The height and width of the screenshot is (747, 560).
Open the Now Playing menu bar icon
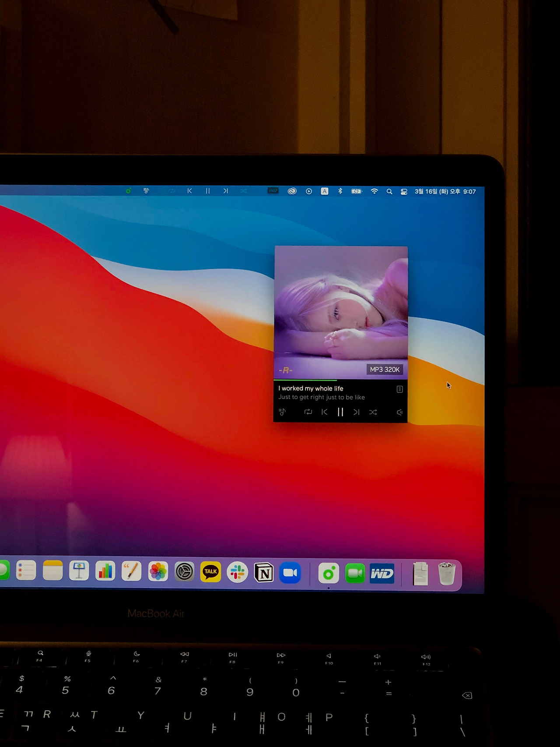tap(309, 191)
